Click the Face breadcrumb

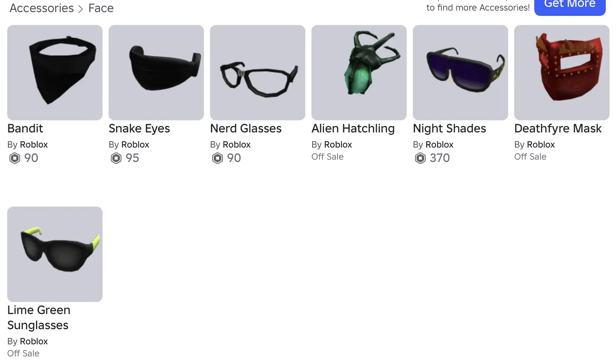click(101, 8)
